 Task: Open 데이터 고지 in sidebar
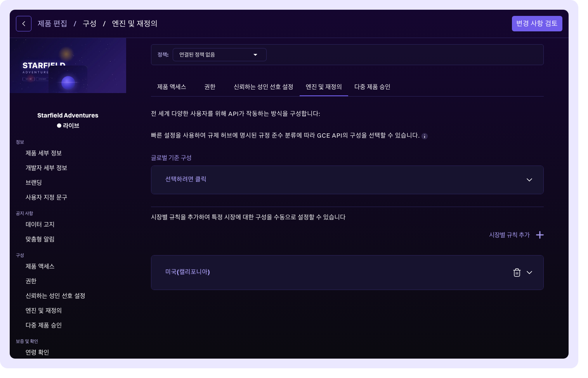click(40, 224)
